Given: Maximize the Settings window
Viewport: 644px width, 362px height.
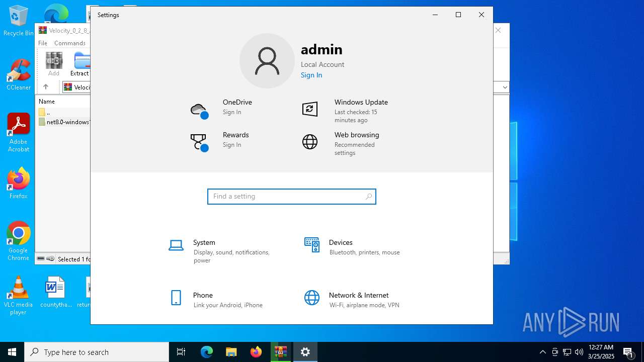Looking at the screenshot, I should pos(458,15).
